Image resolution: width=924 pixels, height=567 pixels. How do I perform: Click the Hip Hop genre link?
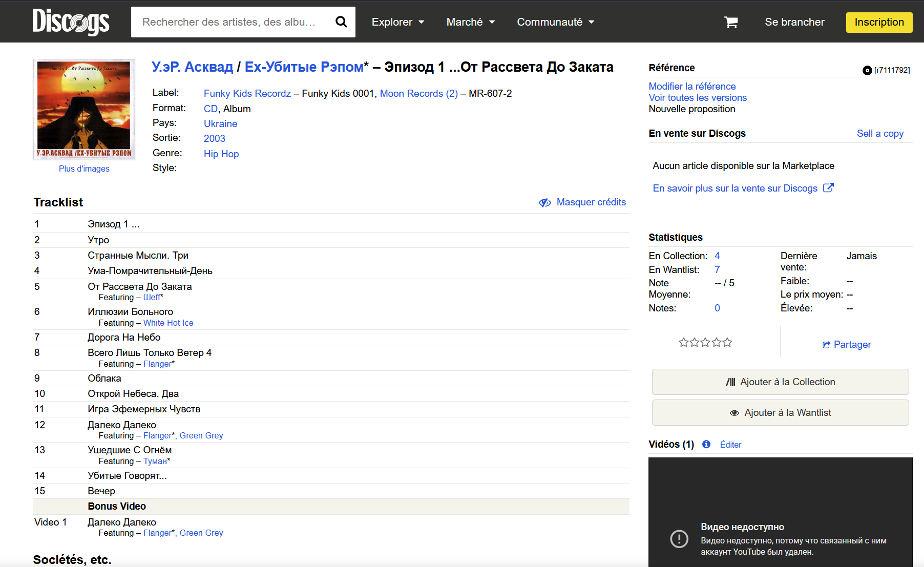point(221,154)
